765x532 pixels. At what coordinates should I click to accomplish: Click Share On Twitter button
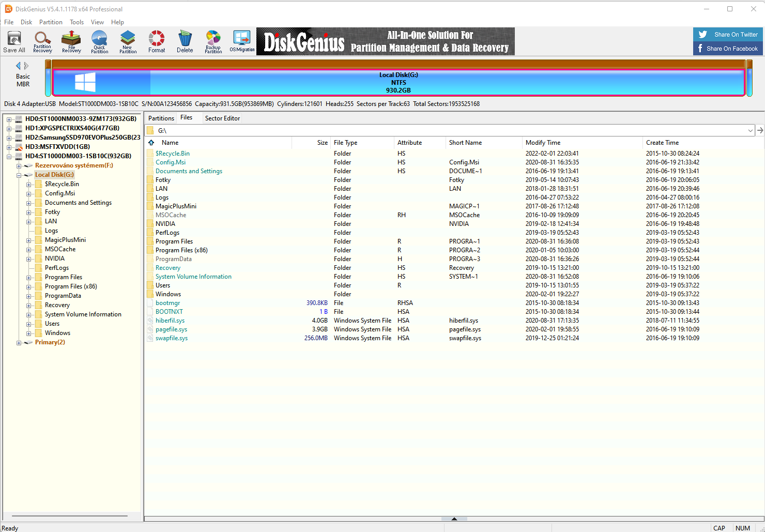pos(728,35)
